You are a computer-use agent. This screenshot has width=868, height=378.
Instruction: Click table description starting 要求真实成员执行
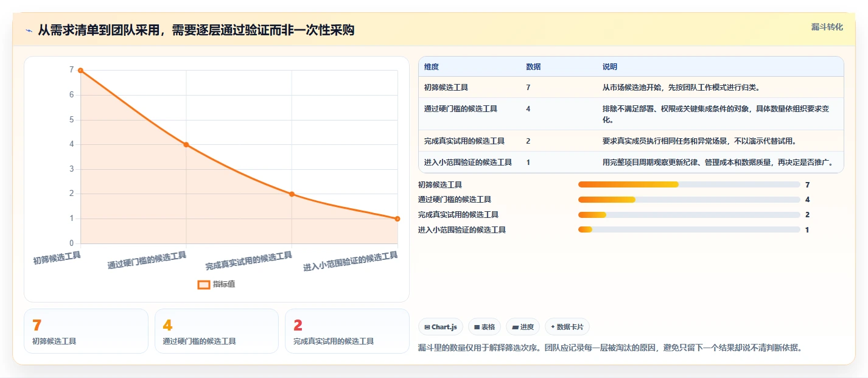point(699,141)
